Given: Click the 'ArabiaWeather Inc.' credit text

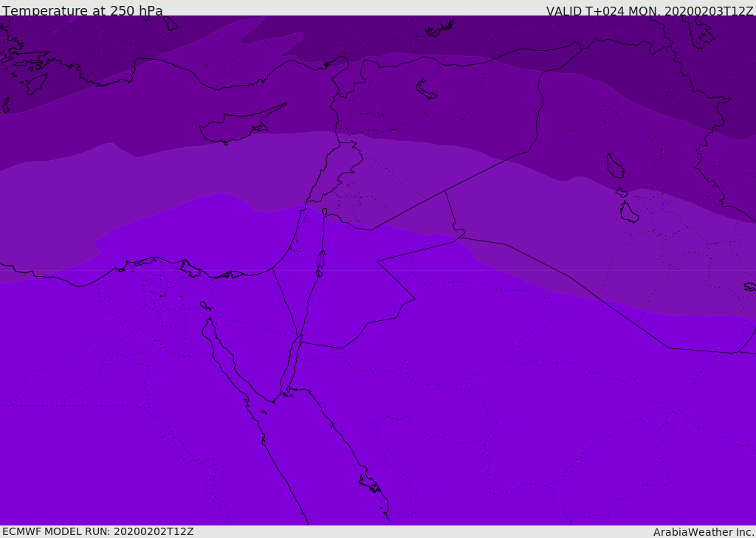Looking at the screenshot, I should point(704,532).
